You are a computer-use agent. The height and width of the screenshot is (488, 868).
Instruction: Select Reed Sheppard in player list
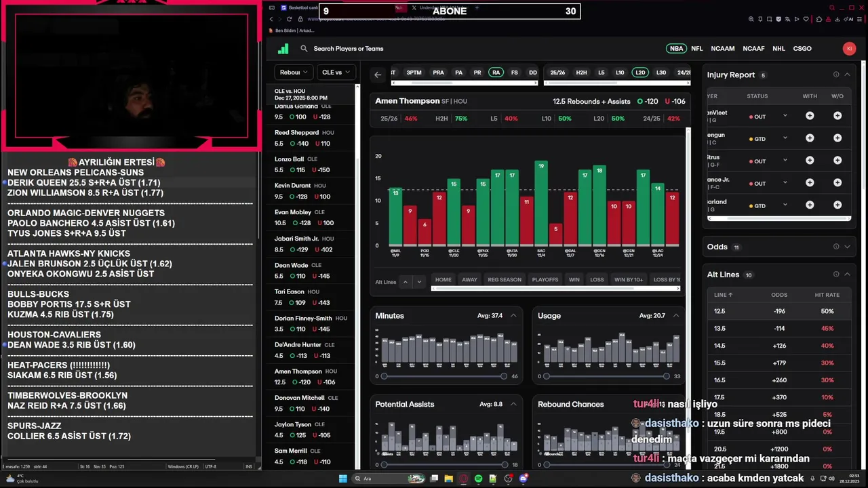pos(312,138)
